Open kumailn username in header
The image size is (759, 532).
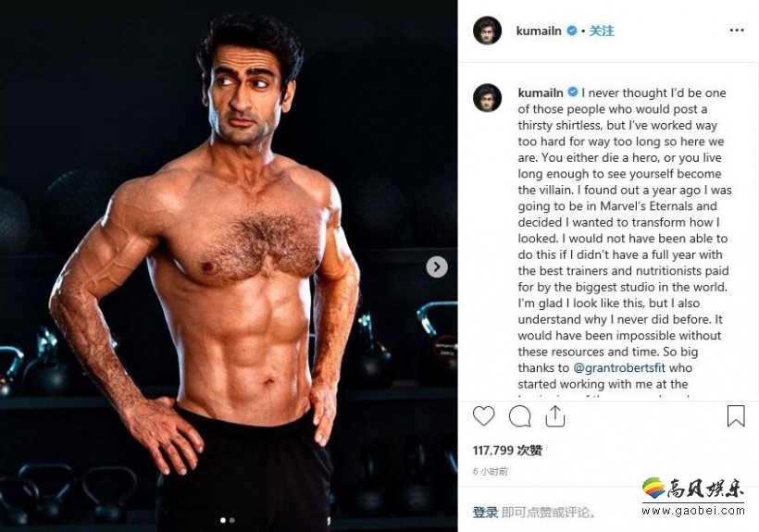(x=539, y=31)
